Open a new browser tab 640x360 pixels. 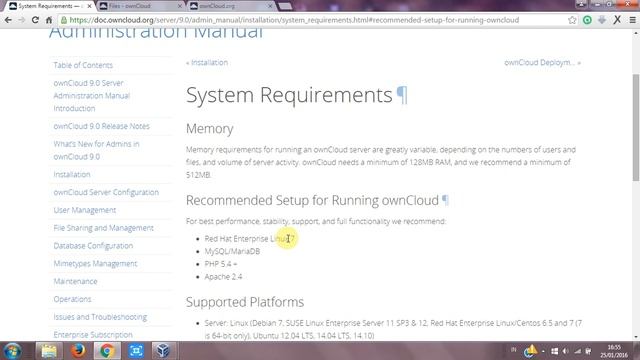coord(284,6)
